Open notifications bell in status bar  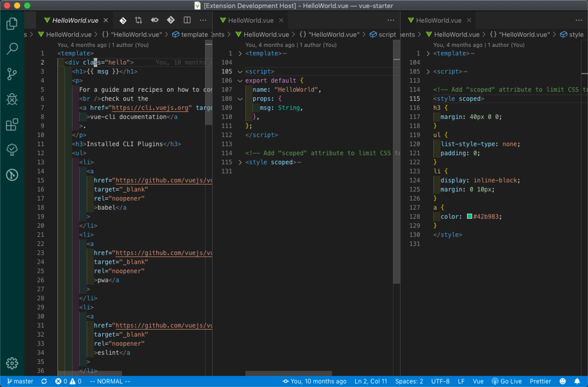[x=577, y=381]
